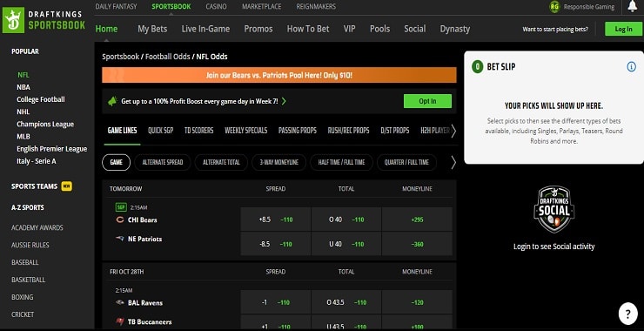Open the Pools page
This screenshot has height=331, width=644.
point(380,29)
